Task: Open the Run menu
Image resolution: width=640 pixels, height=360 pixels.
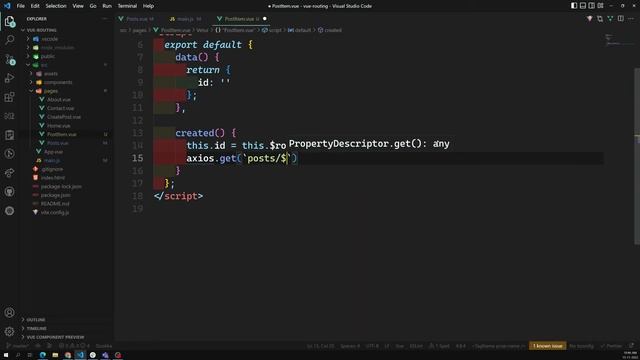Action: tap(107, 6)
